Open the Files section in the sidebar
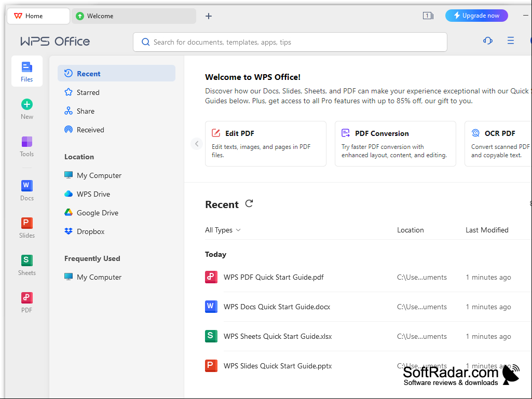Image resolution: width=532 pixels, height=399 pixels. point(27,71)
